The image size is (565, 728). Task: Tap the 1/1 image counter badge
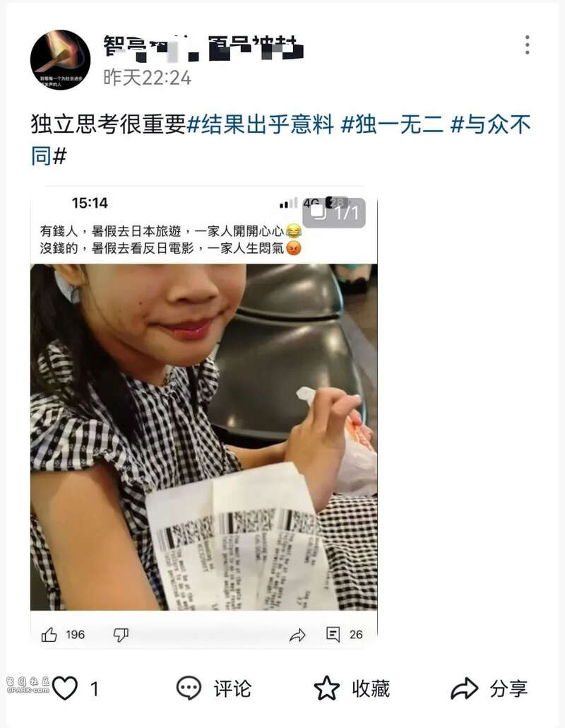334,213
